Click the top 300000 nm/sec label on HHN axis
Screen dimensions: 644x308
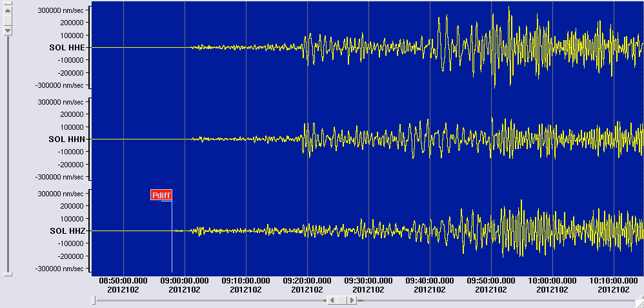coord(60,101)
